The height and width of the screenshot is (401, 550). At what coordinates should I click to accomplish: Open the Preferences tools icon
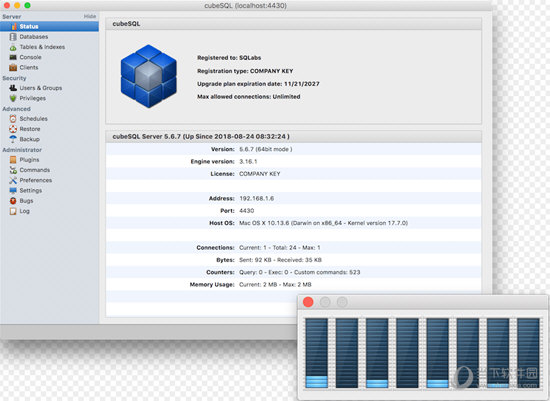tap(13, 180)
